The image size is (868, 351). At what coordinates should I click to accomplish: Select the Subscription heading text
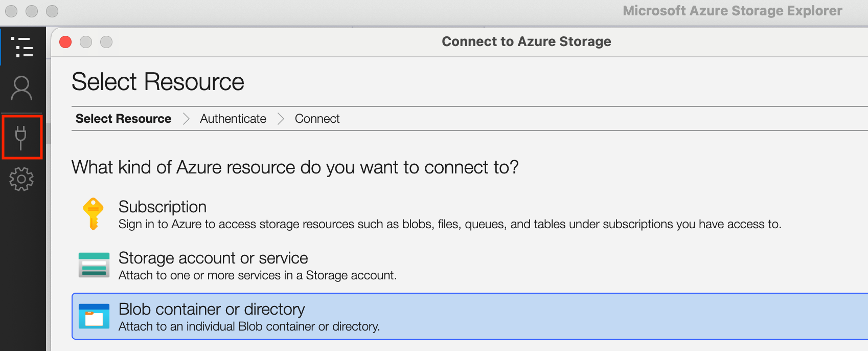[x=163, y=207]
